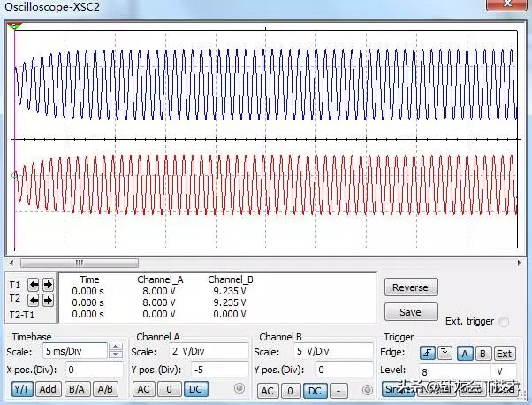Set Channel A coupling to AC
Screen dimensions: 532x405
pyautogui.click(x=143, y=389)
